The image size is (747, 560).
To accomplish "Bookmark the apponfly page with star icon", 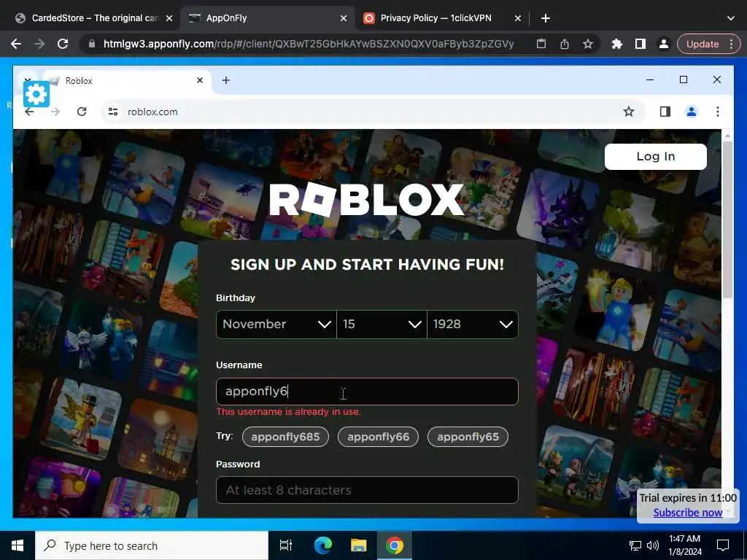I will pyautogui.click(x=588, y=44).
